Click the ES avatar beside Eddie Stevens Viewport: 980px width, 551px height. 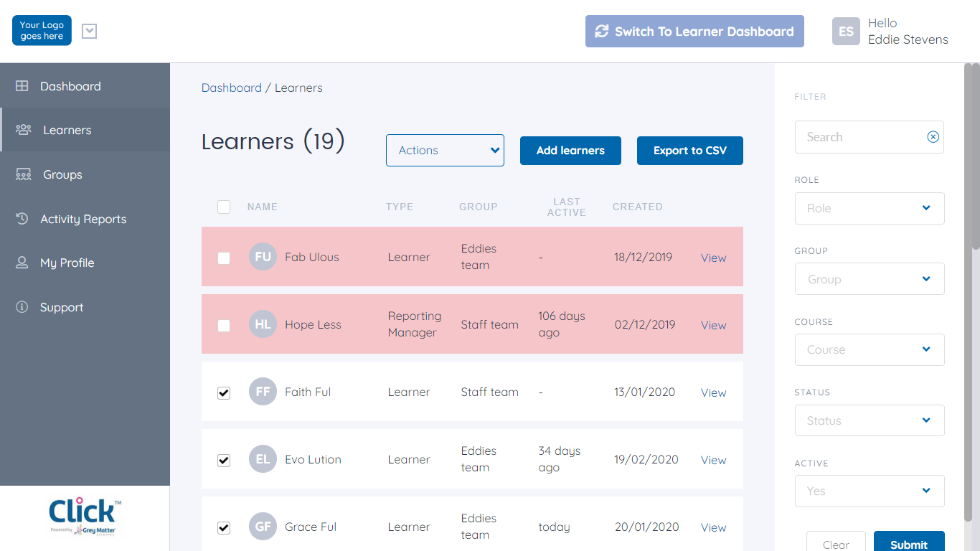[846, 31]
